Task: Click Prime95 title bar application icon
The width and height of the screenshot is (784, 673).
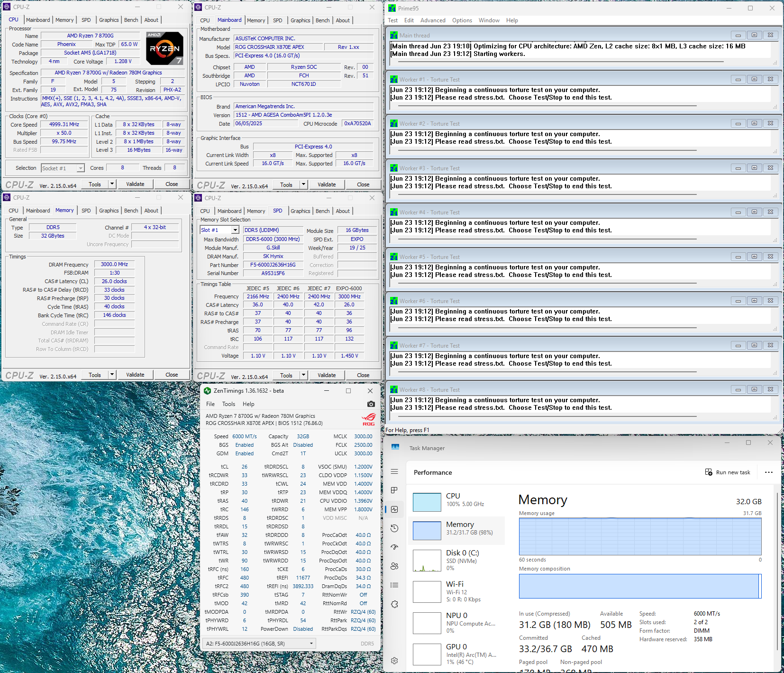Action: [x=392, y=8]
